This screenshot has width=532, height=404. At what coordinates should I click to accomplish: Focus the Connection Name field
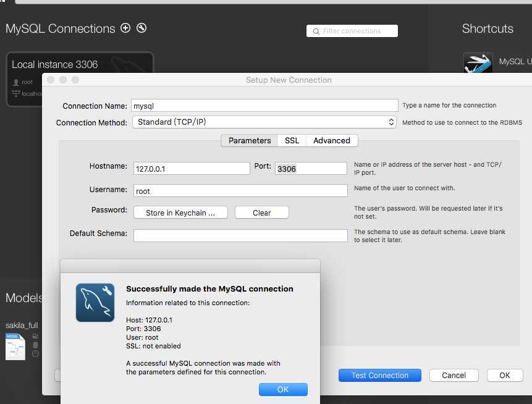(264, 106)
